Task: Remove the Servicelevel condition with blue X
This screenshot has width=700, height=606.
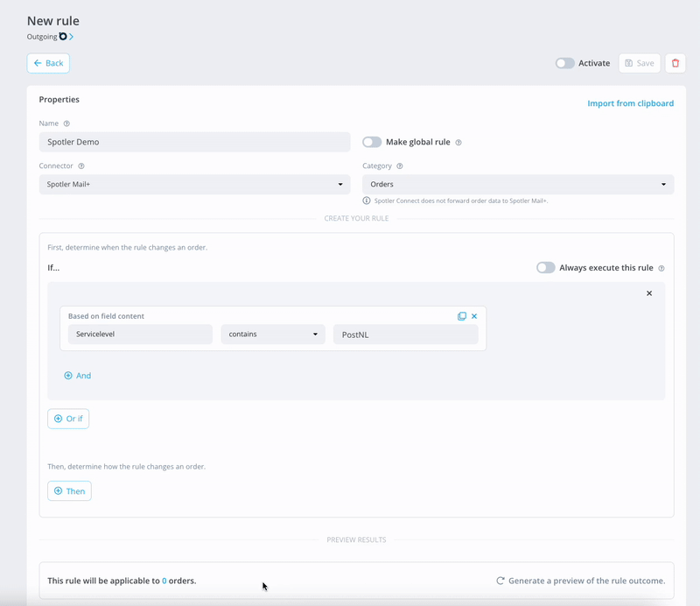Action: (x=474, y=316)
